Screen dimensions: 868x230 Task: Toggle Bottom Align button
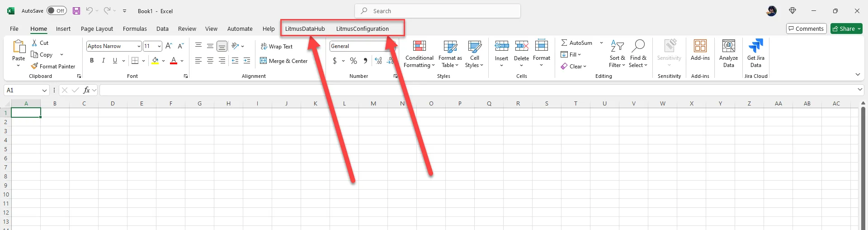pos(222,46)
